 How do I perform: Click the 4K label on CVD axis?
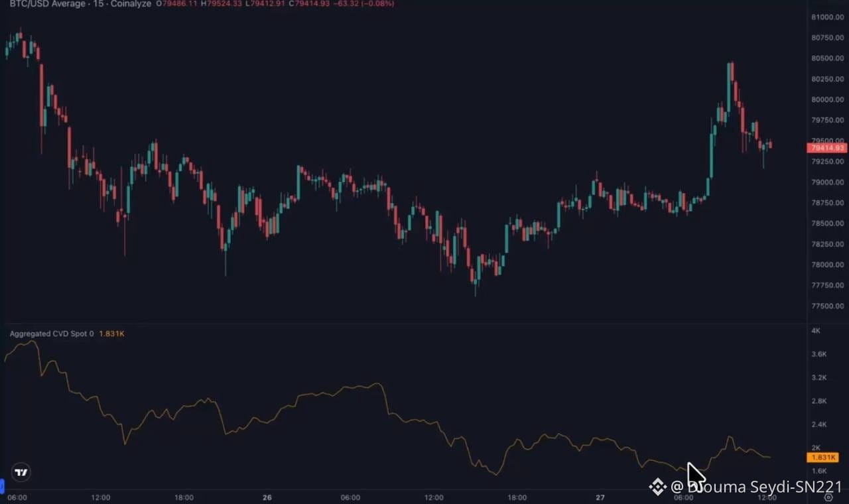coord(816,330)
